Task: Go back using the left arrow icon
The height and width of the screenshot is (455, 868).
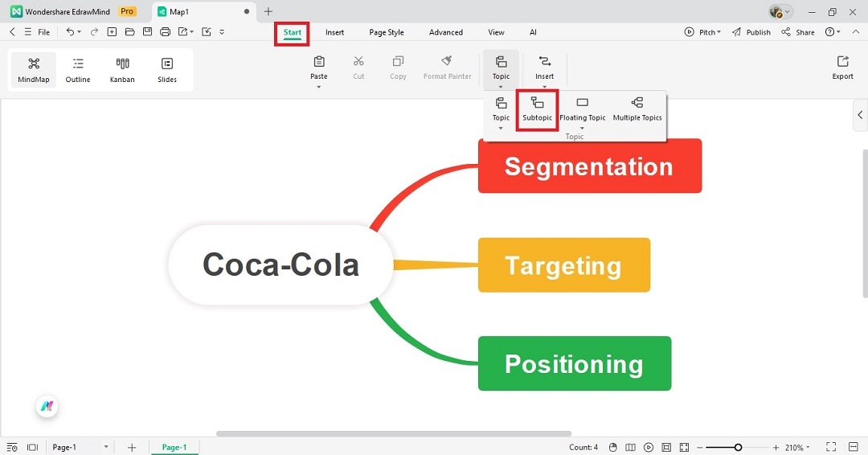Action: 12,32
